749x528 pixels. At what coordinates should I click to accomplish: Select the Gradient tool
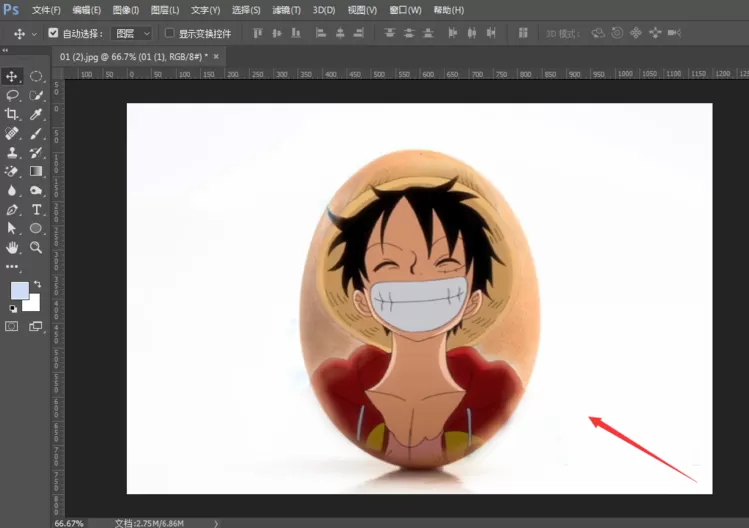coord(36,171)
